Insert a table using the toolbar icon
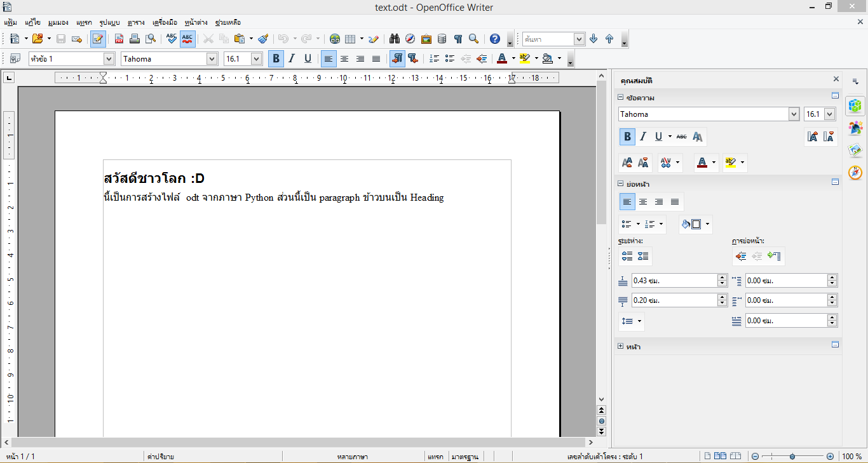Viewport: 868px width, 463px height. (350, 39)
